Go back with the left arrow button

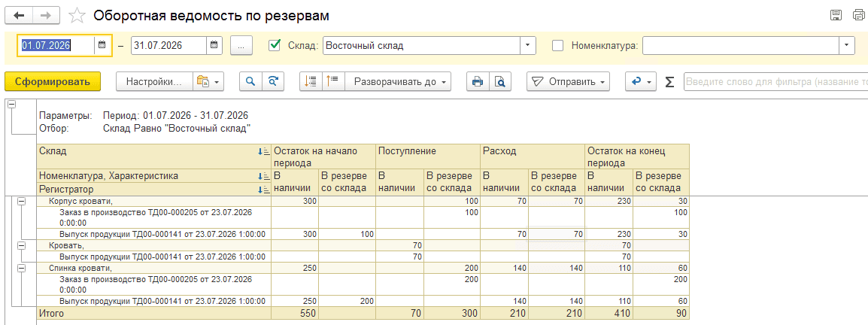tap(18, 15)
